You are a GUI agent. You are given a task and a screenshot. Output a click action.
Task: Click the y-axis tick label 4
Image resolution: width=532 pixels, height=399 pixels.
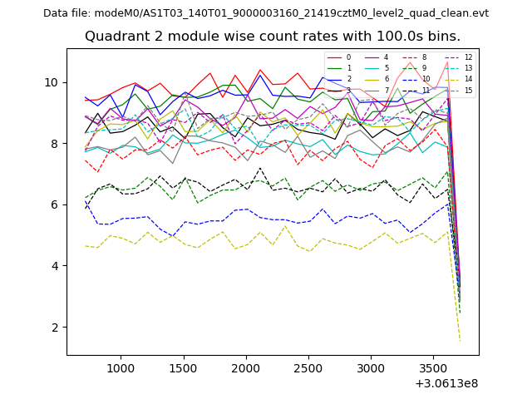pyautogui.click(x=55, y=266)
